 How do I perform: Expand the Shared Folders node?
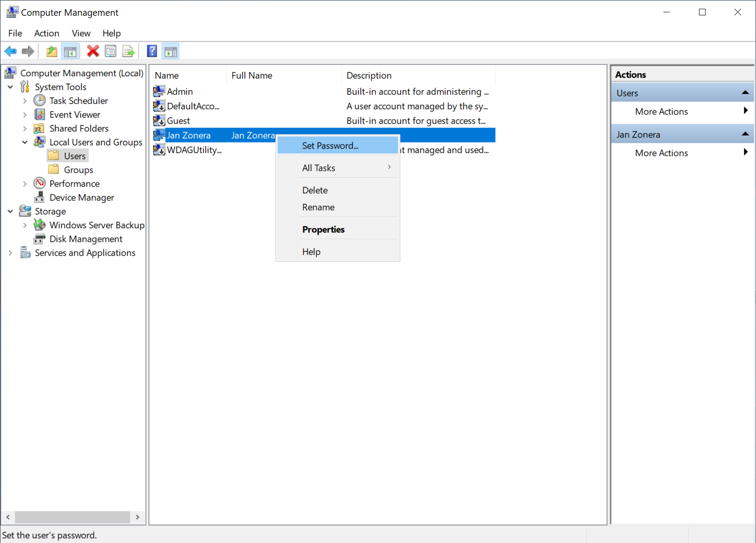pos(25,129)
